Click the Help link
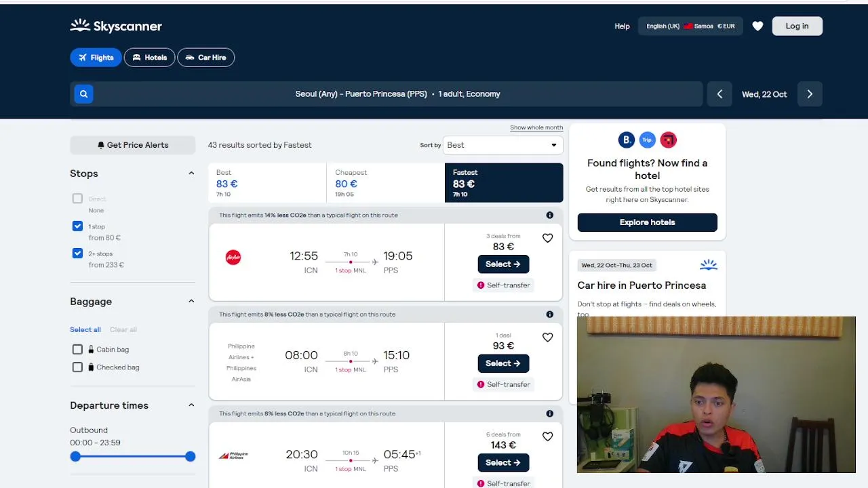Image resolution: width=868 pixels, height=488 pixels. (622, 26)
